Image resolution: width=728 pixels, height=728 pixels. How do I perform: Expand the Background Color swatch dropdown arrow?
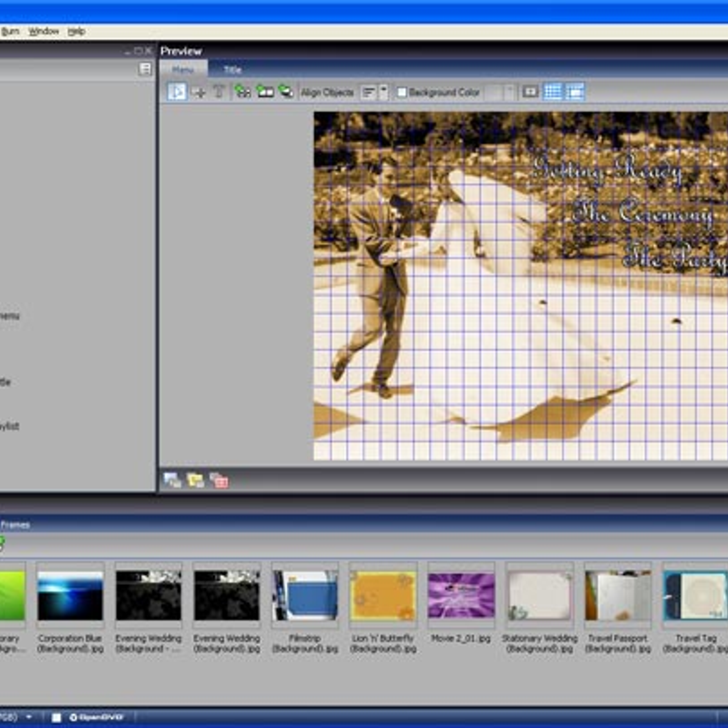pyautogui.click(x=510, y=92)
